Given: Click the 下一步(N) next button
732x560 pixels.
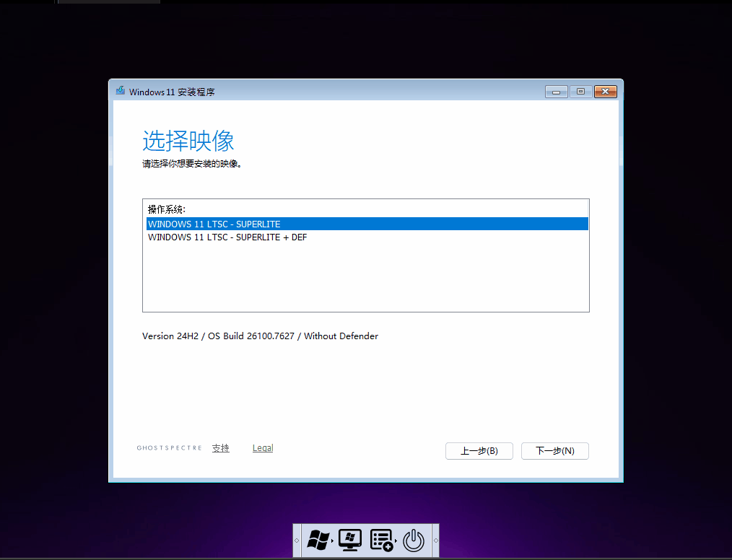Looking at the screenshot, I should pyautogui.click(x=554, y=451).
